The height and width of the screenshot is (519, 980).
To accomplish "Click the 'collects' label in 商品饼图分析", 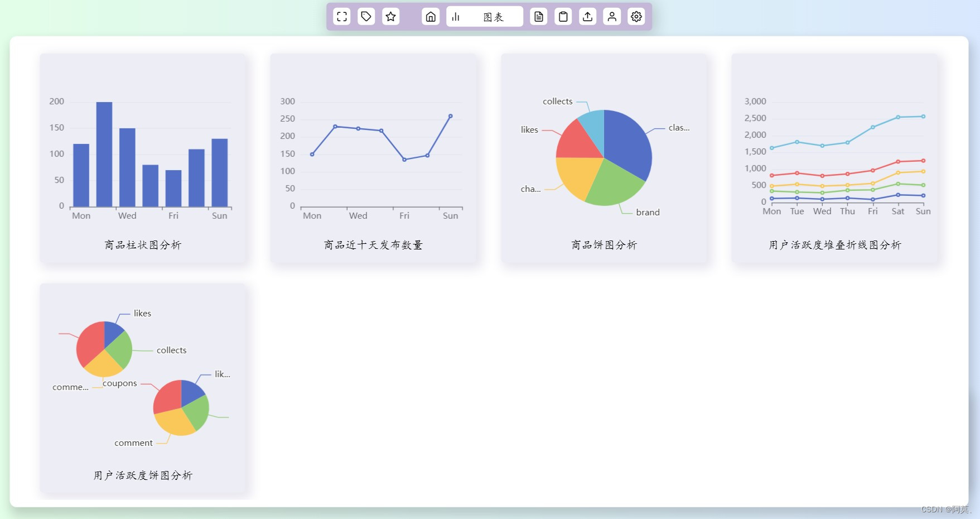I will (x=558, y=102).
